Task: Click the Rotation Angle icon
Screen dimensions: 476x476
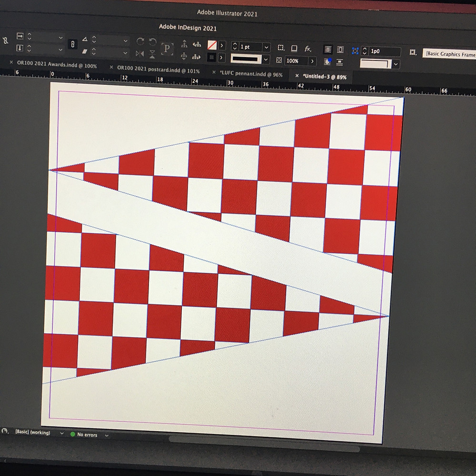Action: 85,39
